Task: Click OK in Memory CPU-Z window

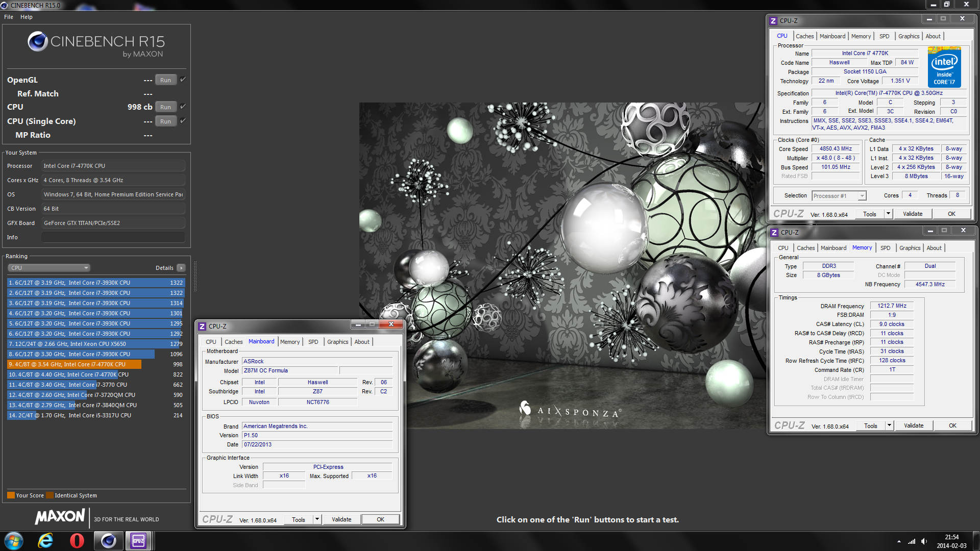Action: [x=952, y=426]
